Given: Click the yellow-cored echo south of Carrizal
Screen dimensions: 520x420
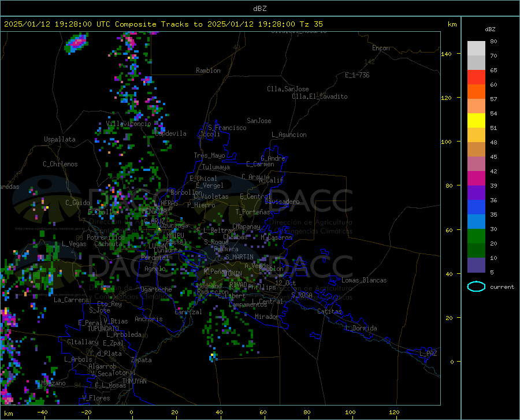Looking at the screenshot, I should 214,356.
